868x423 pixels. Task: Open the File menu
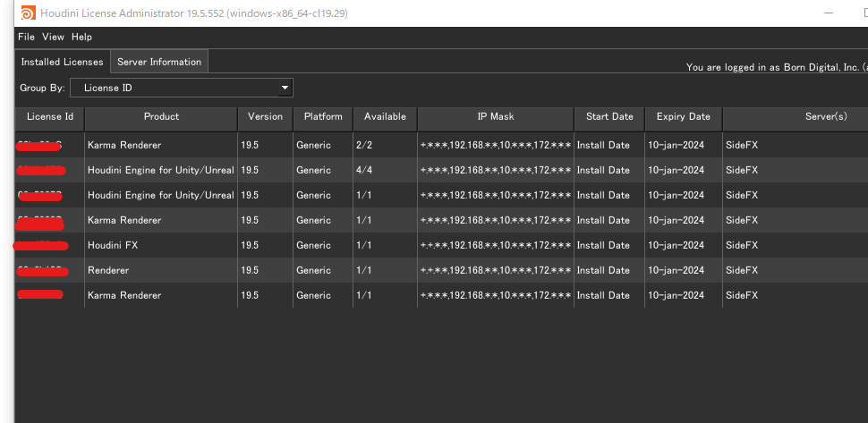point(26,37)
